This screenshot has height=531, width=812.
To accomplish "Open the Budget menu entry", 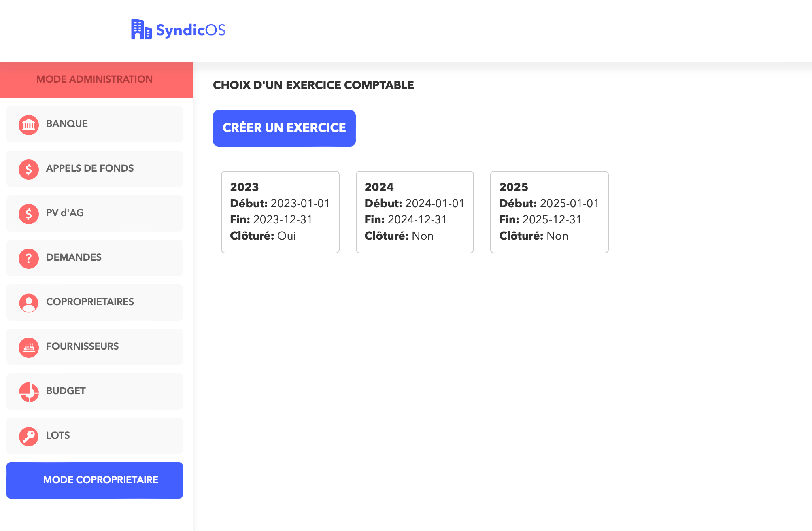I will pos(95,391).
